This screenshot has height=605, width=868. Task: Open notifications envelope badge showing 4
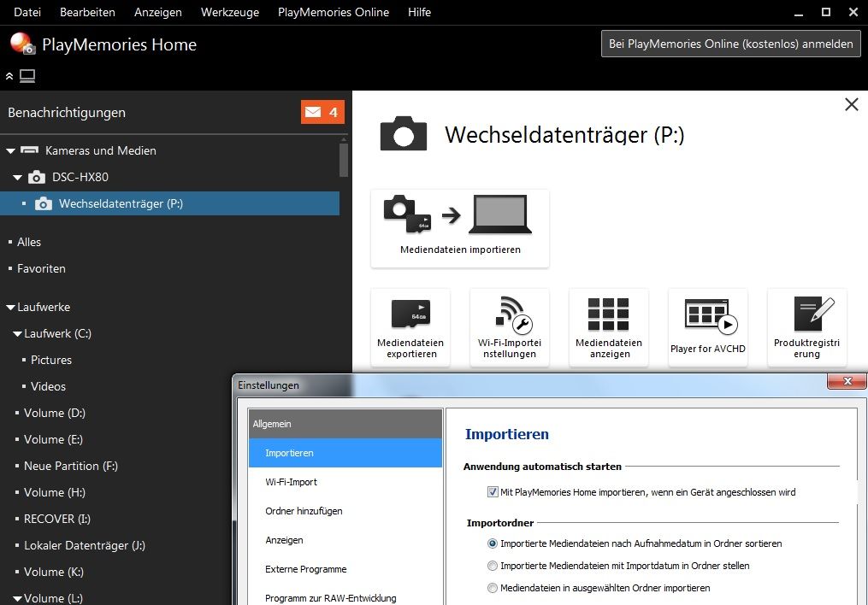coord(322,112)
